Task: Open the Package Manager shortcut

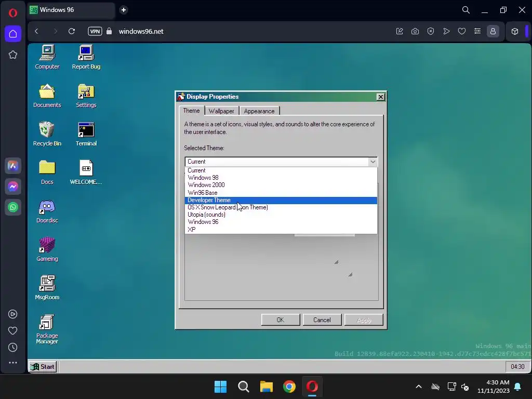Action: point(47,329)
